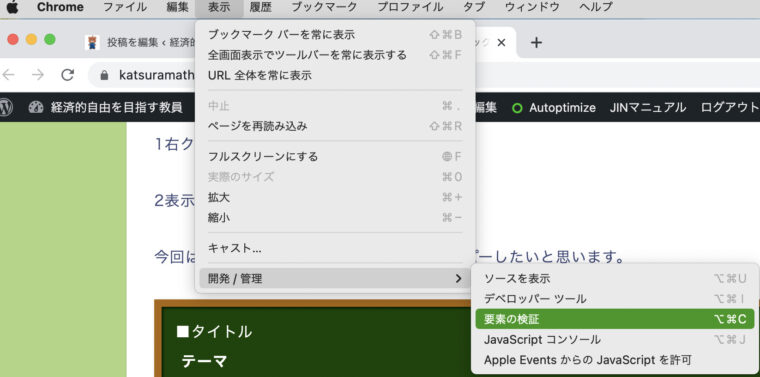This screenshot has height=377, width=760.
Task: Open the プロファイル menu
Action: (410, 7)
